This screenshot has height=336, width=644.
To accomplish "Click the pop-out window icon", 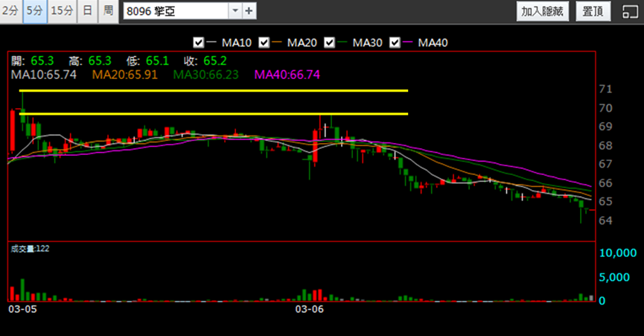I will [x=630, y=11].
